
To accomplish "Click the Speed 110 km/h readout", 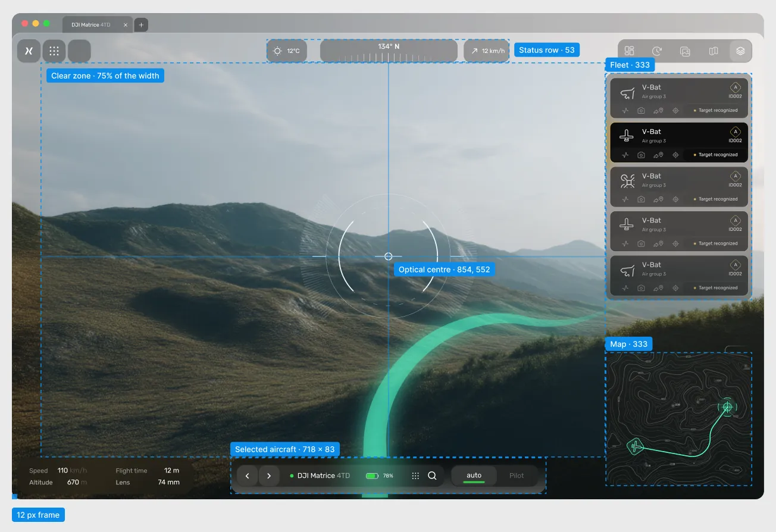I will coord(58,471).
